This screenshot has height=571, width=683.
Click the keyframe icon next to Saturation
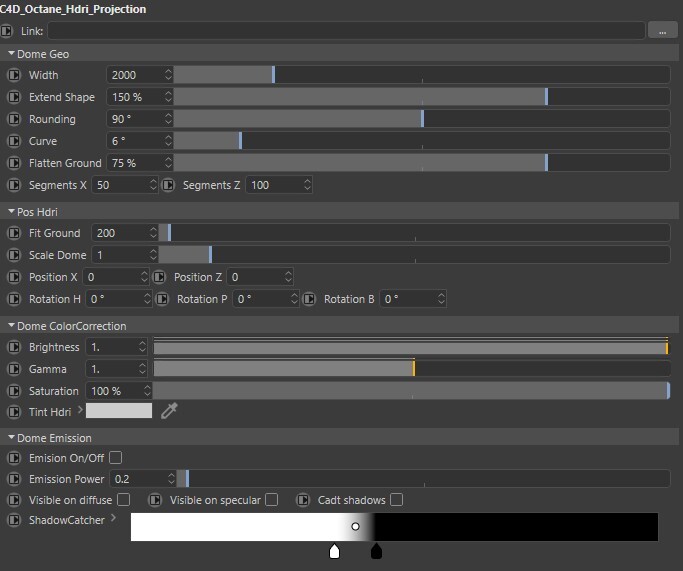14,391
